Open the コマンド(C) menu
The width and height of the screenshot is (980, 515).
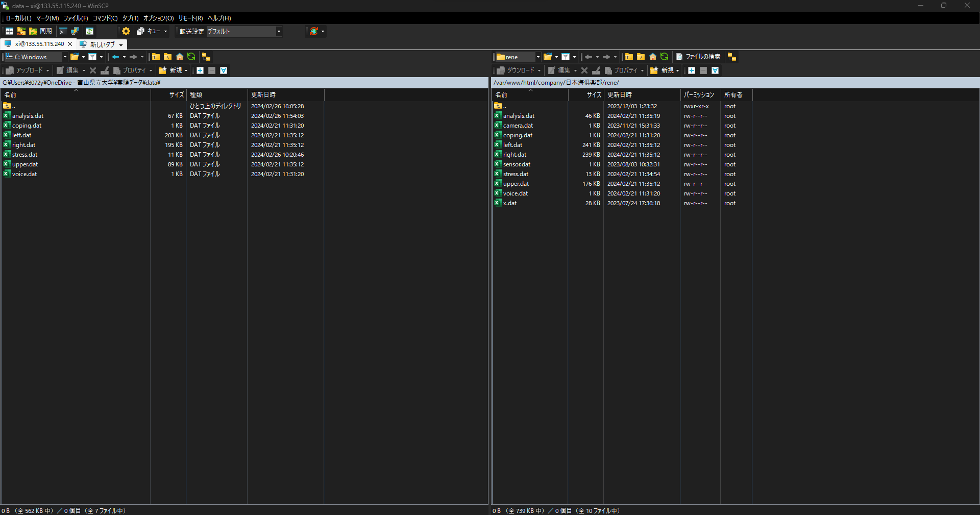(x=105, y=18)
